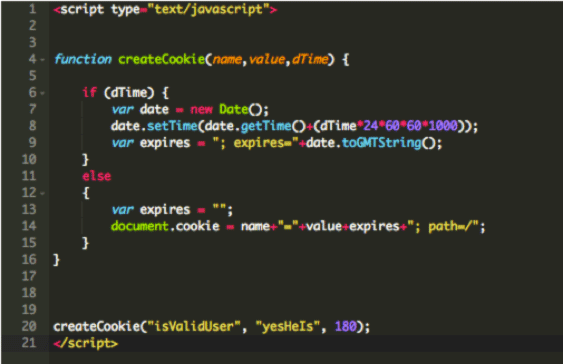Click the opening script type tag text
The height and width of the screenshot is (364, 563).
[x=166, y=9]
